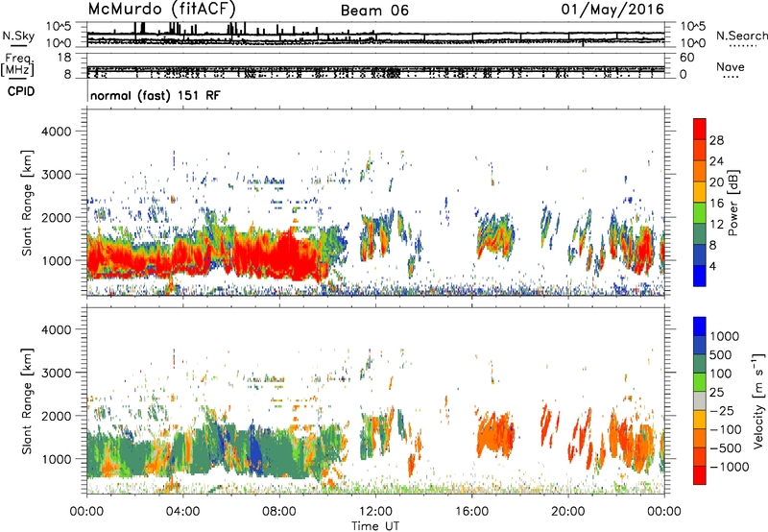Screen dimensions: 768x532
Task: Pick the light green segment between 12 and 16 dB
Action: tap(700, 213)
